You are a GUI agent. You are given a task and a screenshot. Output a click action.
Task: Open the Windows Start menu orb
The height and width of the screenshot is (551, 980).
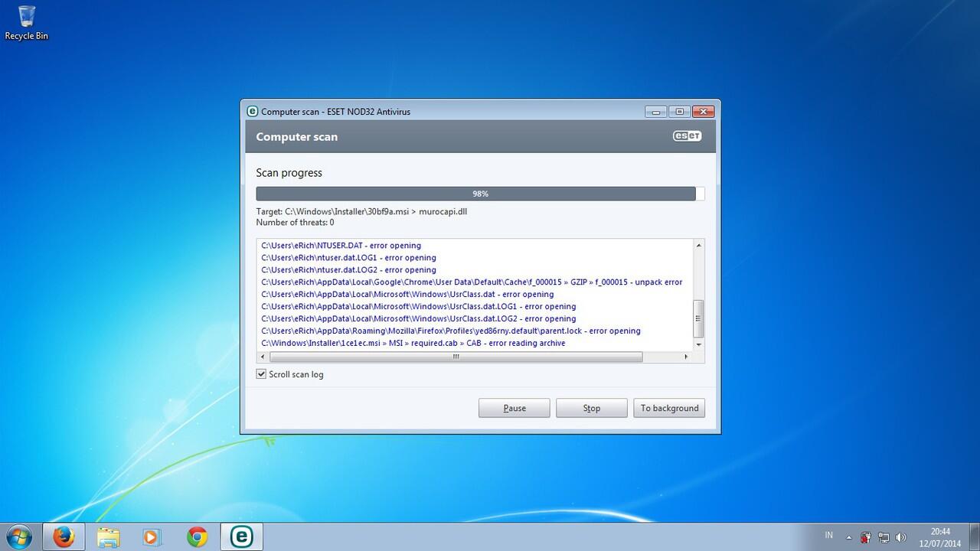pos(18,536)
